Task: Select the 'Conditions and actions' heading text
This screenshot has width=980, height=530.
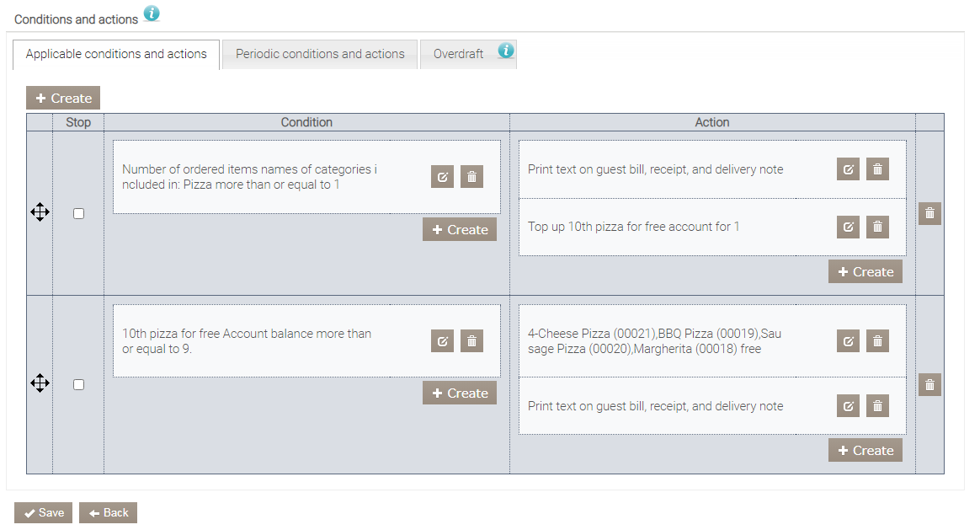Action: (x=77, y=19)
